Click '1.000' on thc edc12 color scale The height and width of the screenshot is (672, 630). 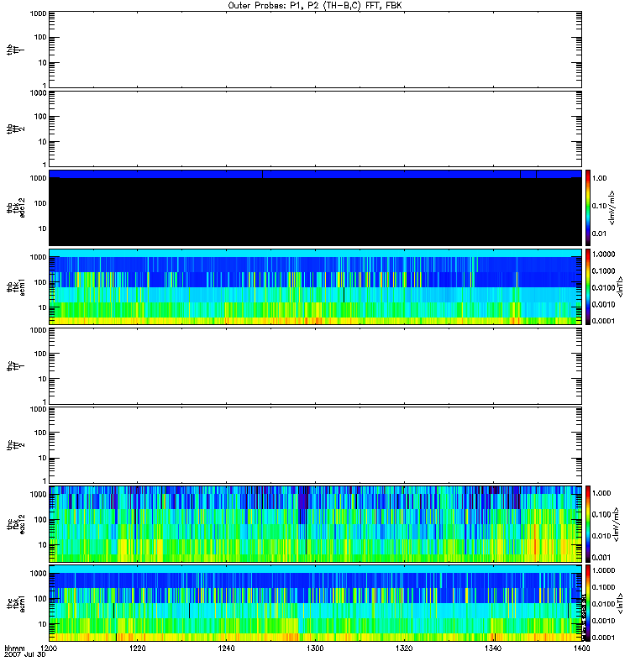coord(601,493)
